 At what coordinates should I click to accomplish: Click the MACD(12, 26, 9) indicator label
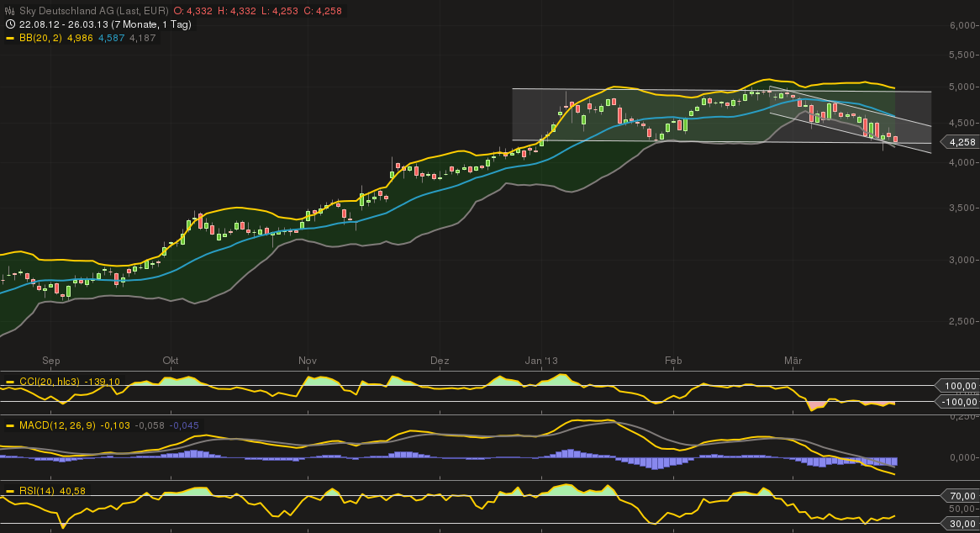click(x=57, y=425)
